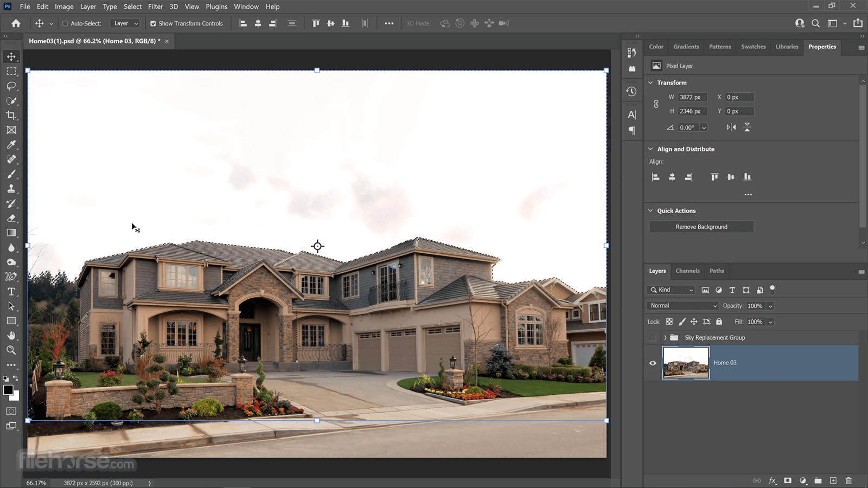Image resolution: width=868 pixels, height=488 pixels.
Task: Hide the Home 03 layer
Action: (653, 363)
